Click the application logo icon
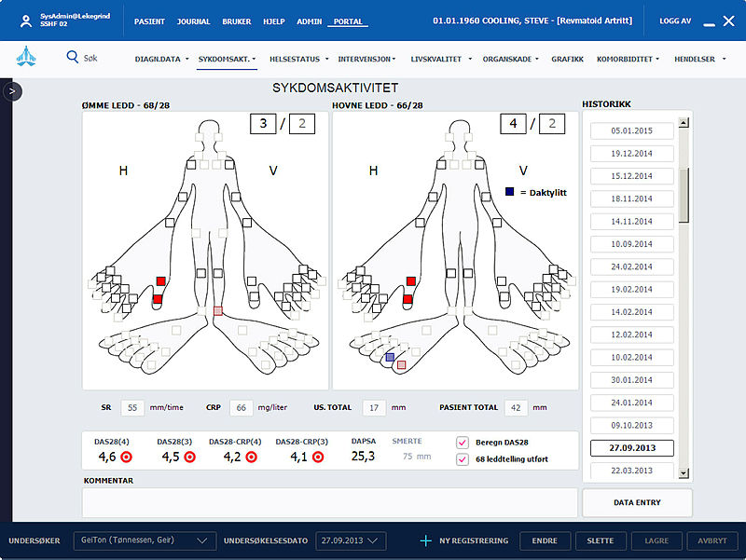The image size is (746, 560). (26, 58)
